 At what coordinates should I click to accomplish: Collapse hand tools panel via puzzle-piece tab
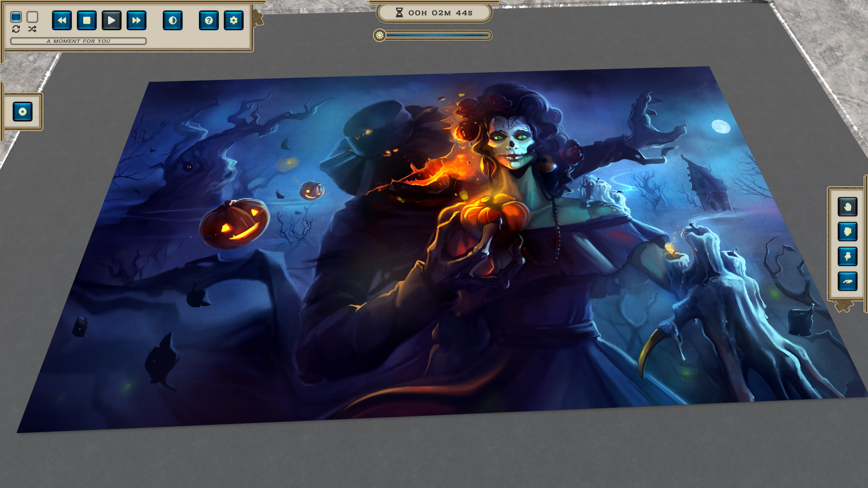point(844,305)
